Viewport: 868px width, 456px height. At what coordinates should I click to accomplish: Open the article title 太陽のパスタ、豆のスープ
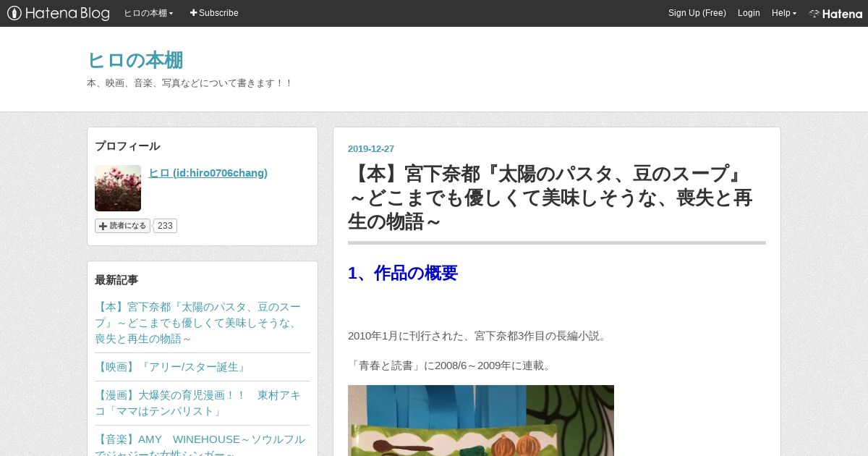coord(550,198)
